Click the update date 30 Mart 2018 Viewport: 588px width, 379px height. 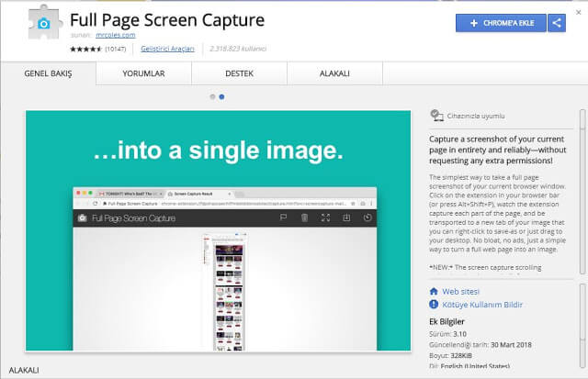click(511, 345)
